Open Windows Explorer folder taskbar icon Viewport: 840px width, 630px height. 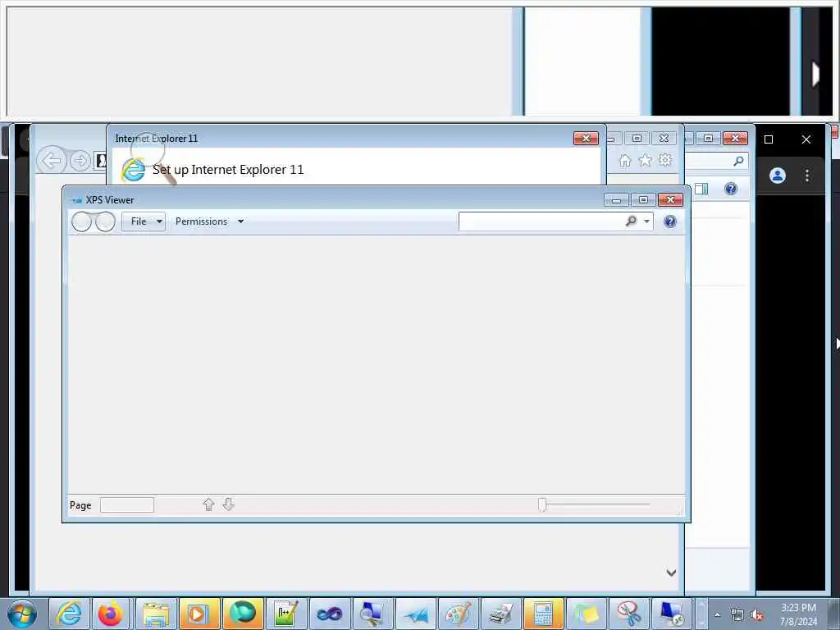[156, 614]
